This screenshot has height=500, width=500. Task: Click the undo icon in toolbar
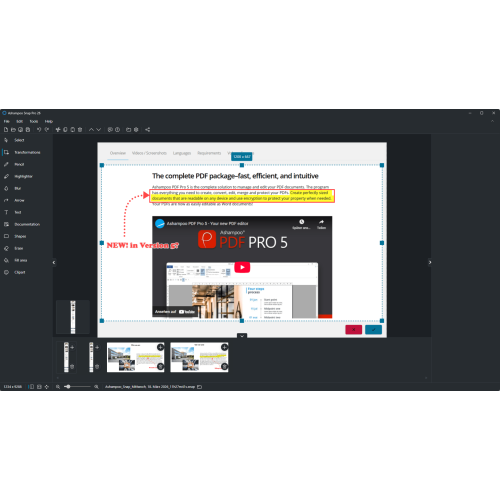[x=39, y=129]
